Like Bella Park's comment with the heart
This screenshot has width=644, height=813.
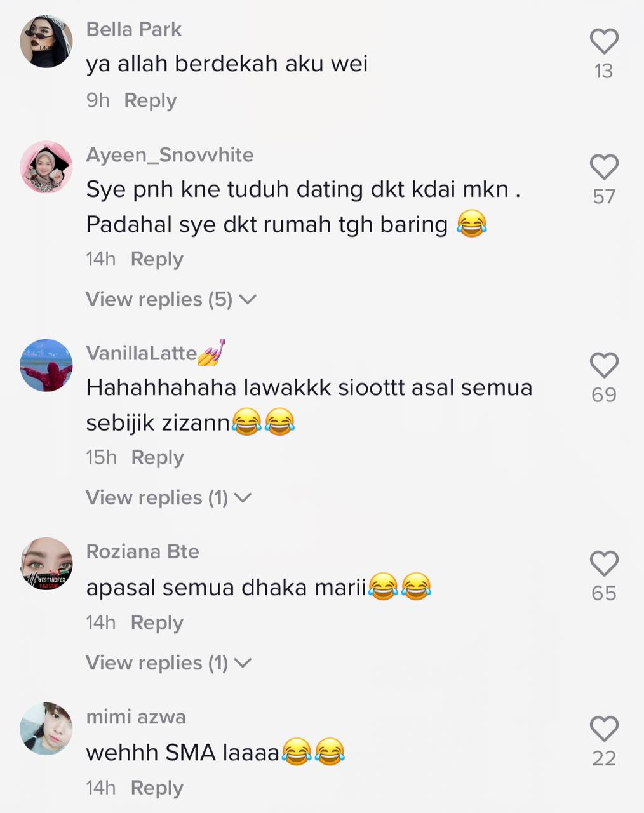point(604,41)
